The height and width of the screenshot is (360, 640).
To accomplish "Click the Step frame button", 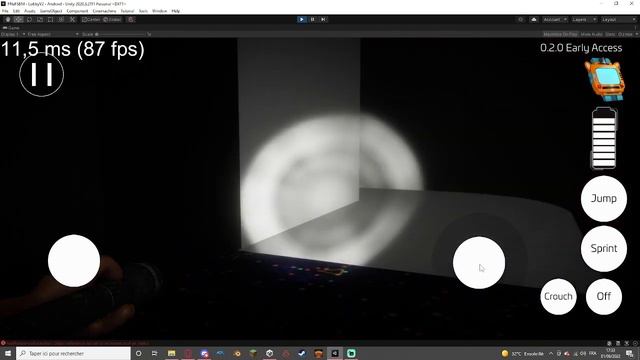I will [x=323, y=19].
